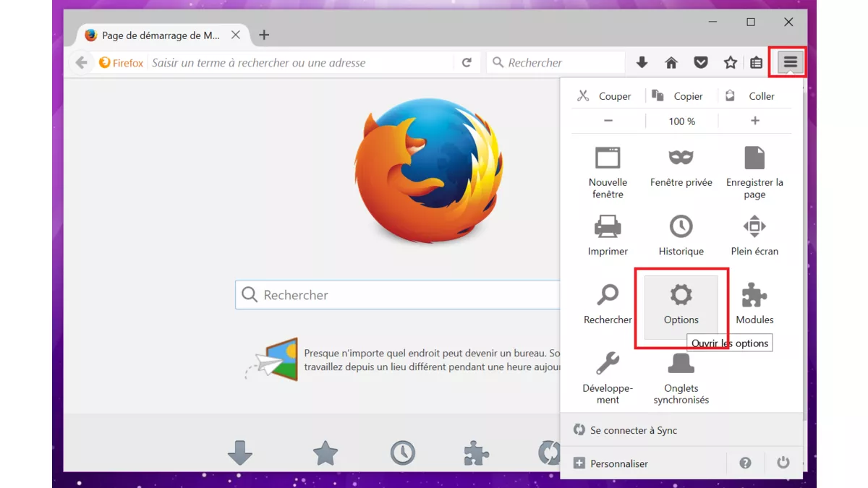Image resolution: width=868 pixels, height=488 pixels.
Task: Click Personnaliser button
Action: click(610, 463)
